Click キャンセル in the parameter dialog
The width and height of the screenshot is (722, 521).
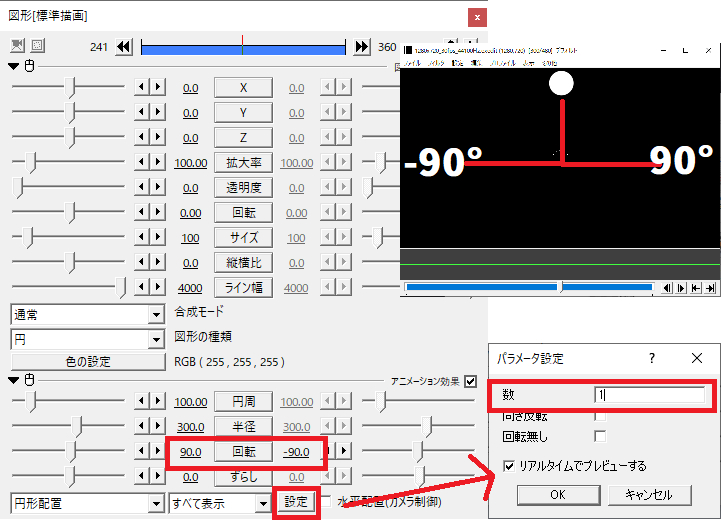[x=649, y=495]
